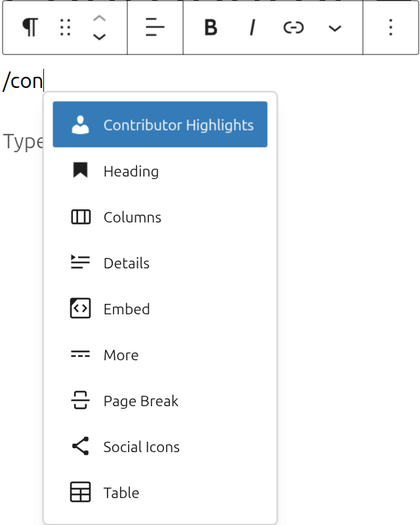Insert a link with the link icon
Screen dimensions: 420x525
point(293,28)
